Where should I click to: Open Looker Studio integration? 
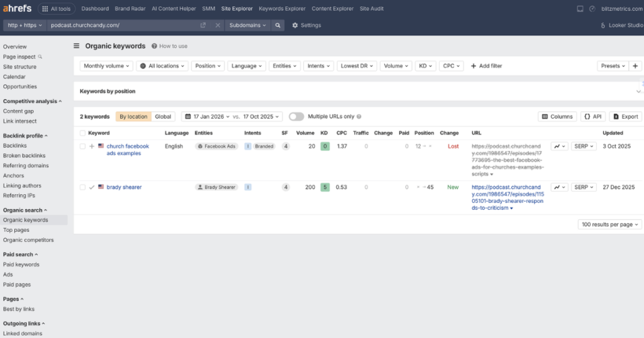[x=622, y=25]
